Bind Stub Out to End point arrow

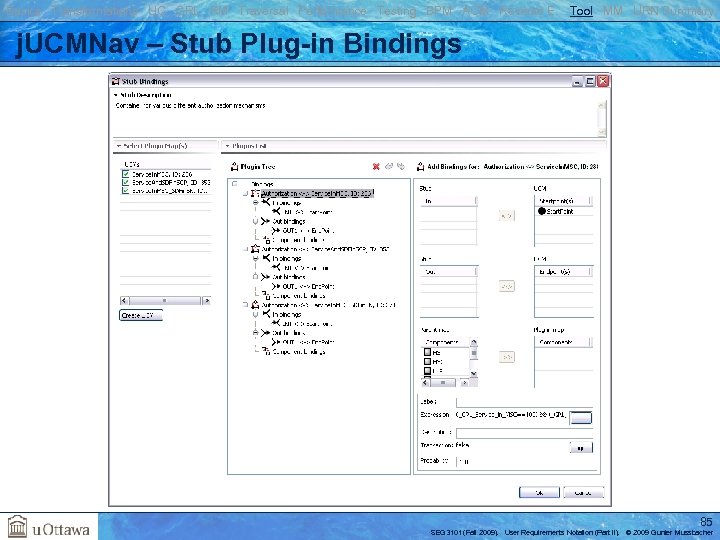tap(506, 286)
